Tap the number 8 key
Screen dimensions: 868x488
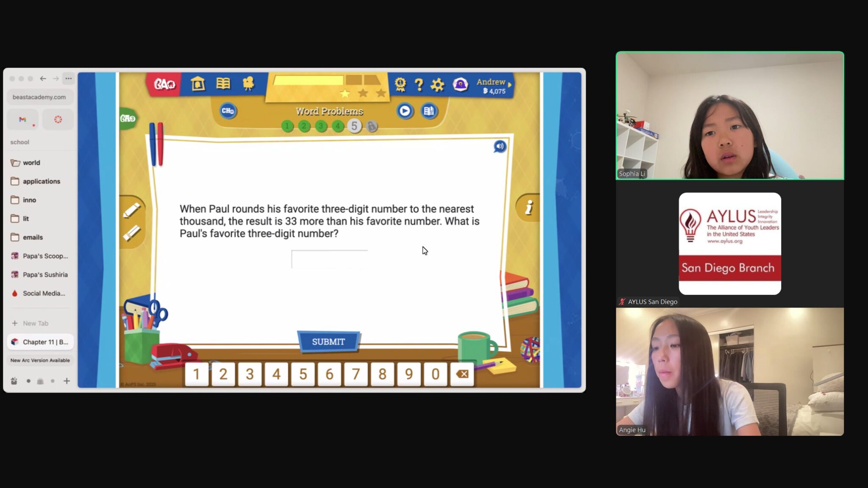click(x=382, y=374)
